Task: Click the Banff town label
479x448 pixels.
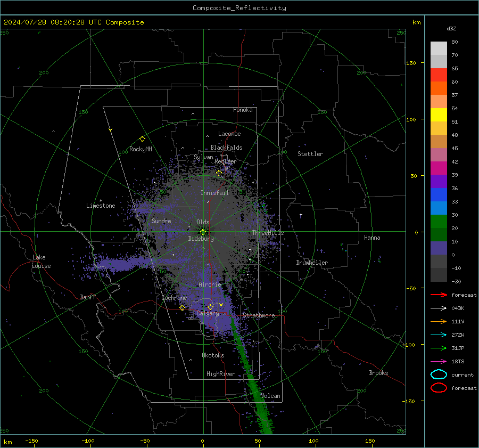Action: (88, 297)
